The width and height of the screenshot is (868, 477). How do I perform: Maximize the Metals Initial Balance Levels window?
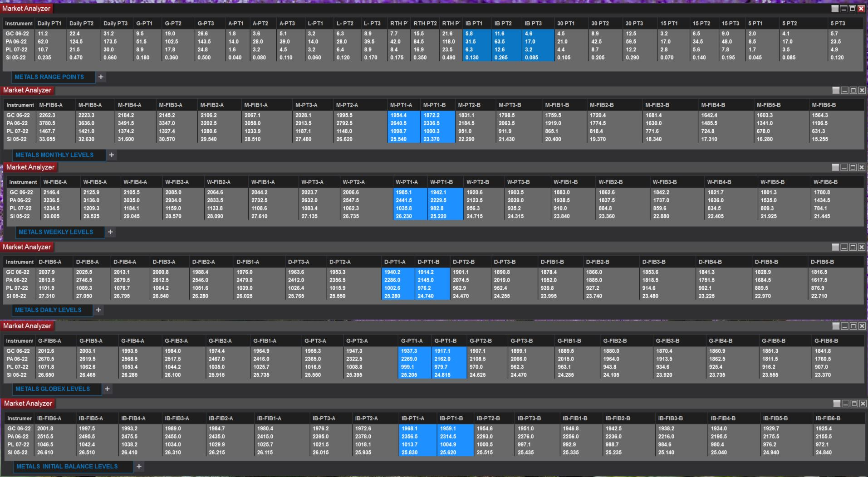tap(854, 404)
